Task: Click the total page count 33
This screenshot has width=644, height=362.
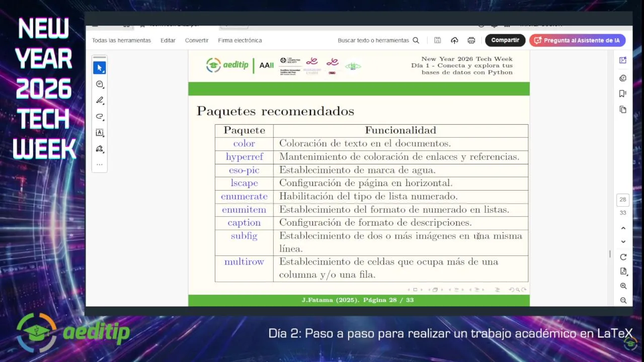Action: 623,213
